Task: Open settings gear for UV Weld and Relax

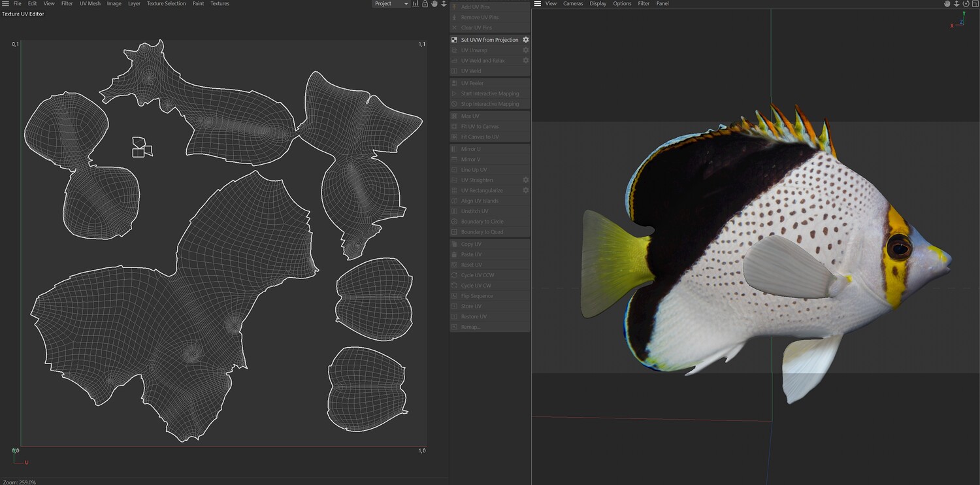Action: pyautogui.click(x=525, y=61)
